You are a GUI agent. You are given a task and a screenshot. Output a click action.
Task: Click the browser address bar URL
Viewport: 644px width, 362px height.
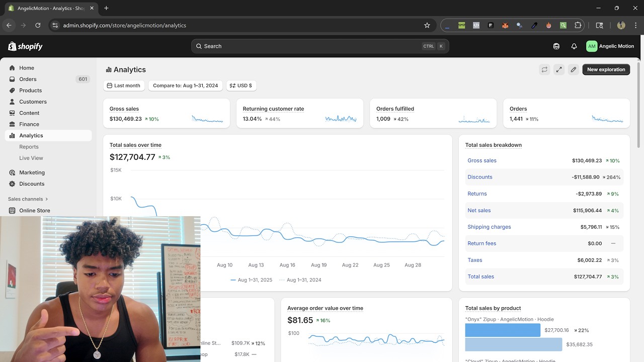coord(125,25)
